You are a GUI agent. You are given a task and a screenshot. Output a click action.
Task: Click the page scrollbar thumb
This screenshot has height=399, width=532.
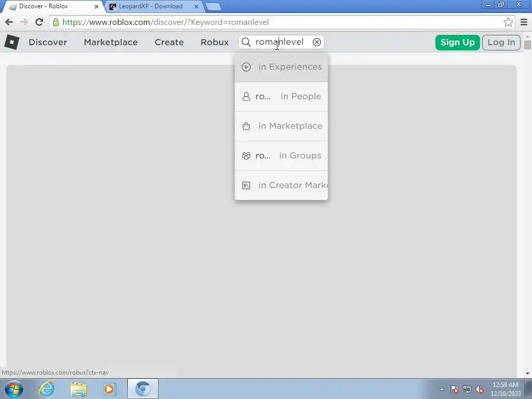click(x=527, y=45)
